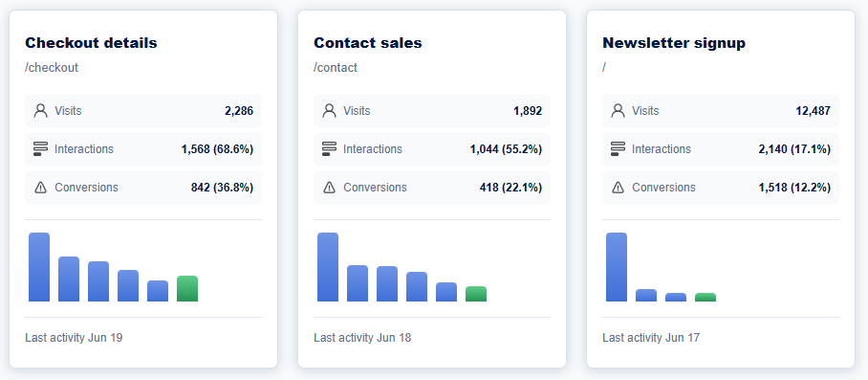Open the Contact sales card title
868x380 pixels.
coord(368,43)
